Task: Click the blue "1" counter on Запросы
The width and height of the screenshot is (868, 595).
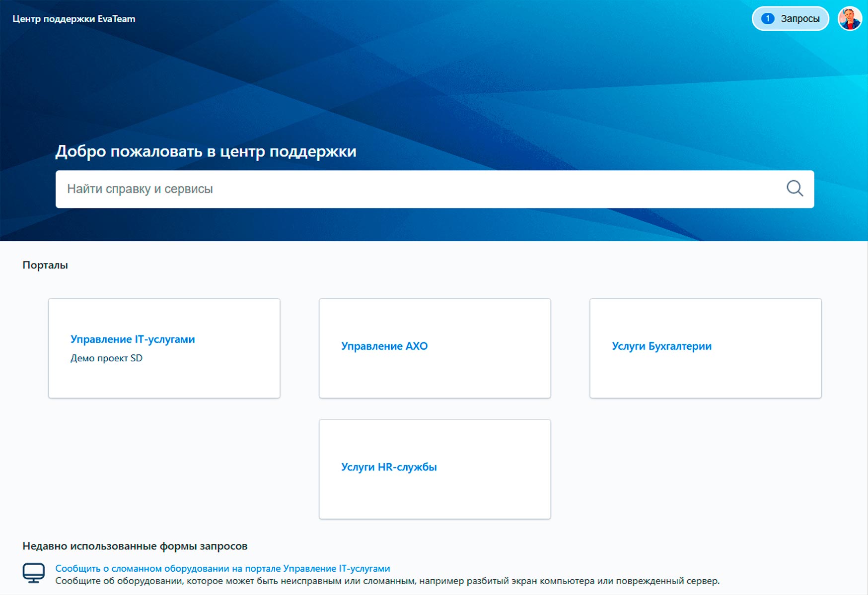Action: [768, 18]
